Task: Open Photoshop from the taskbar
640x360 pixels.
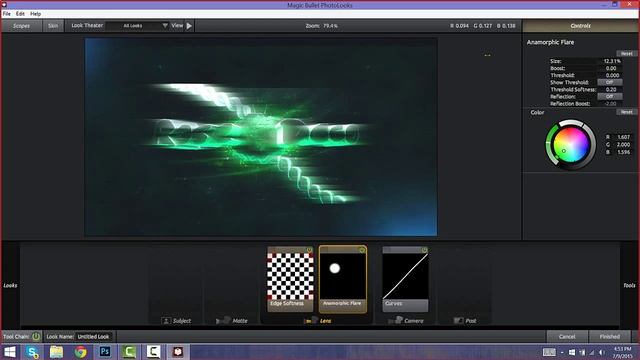Action: [104, 352]
